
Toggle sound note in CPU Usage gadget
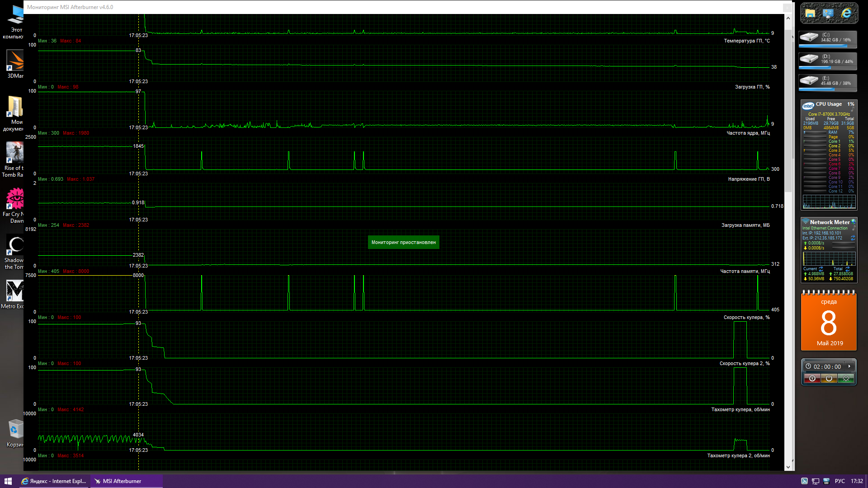pyautogui.click(x=853, y=110)
